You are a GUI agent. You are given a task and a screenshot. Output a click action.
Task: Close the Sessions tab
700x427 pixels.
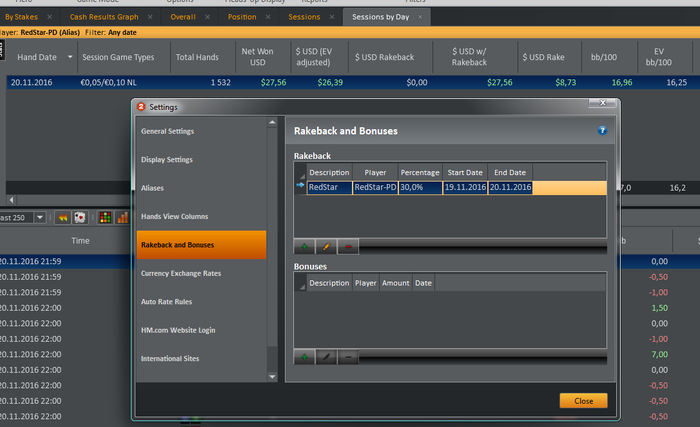click(332, 17)
